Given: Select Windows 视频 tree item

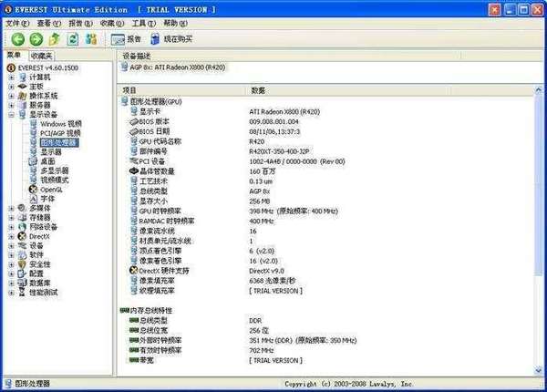Looking at the screenshot, I should [61, 124].
